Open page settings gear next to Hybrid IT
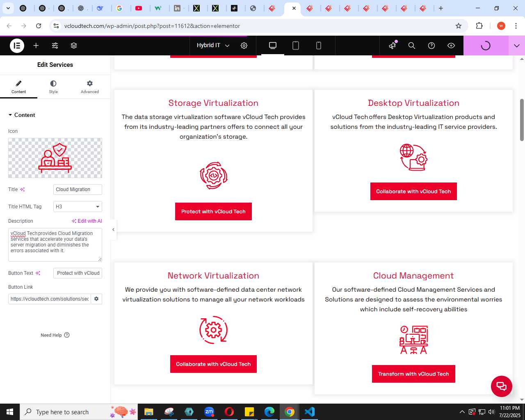Screen dimensions: 525x420 pyautogui.click(x=244, y=46)
